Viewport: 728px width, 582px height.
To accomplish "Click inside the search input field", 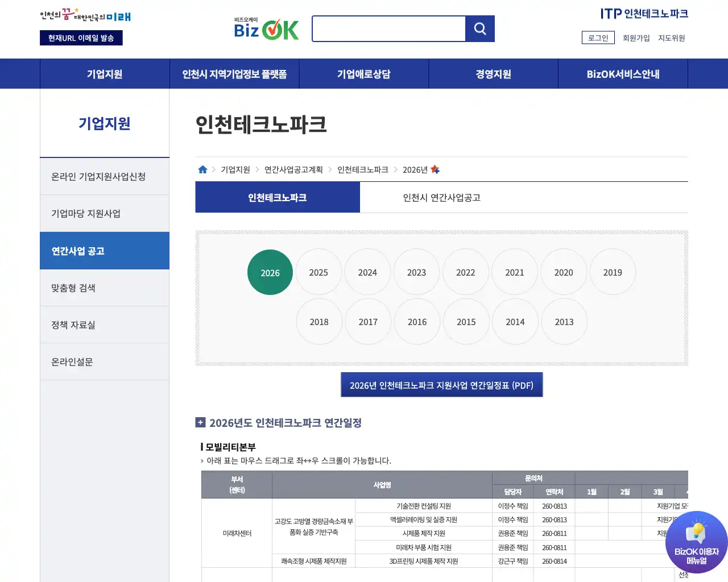I will click(388, 28).
